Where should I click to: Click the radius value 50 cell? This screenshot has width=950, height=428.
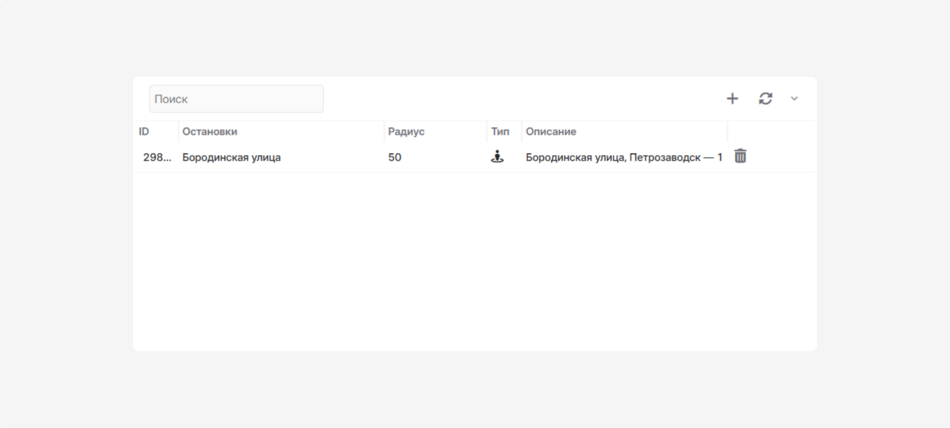tap(395, 157)
